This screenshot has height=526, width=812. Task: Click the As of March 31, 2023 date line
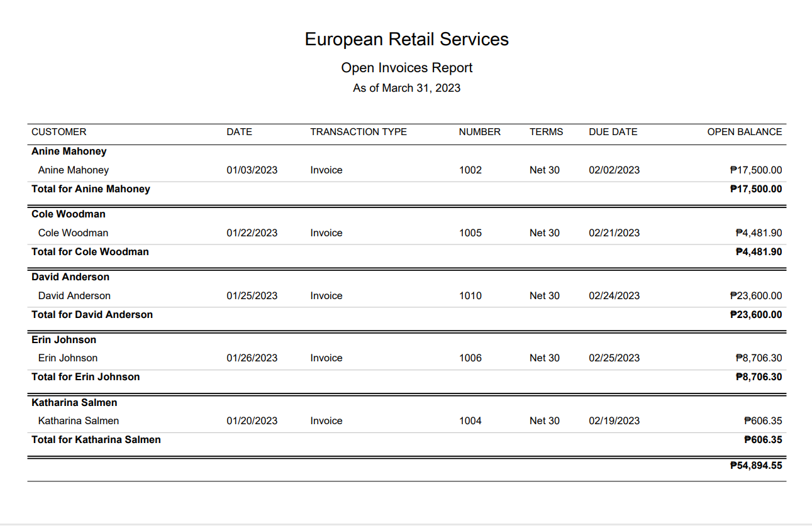click(x=406, y=88)
